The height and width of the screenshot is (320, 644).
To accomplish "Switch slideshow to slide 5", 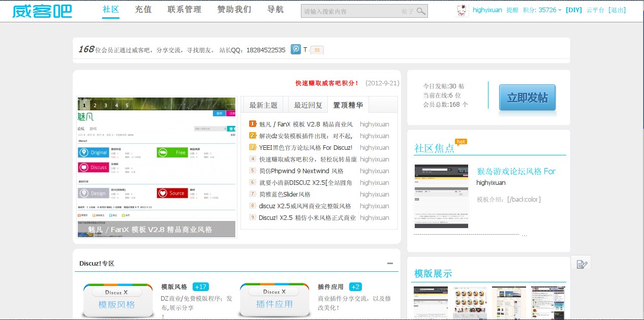I will tap(127, 106).
